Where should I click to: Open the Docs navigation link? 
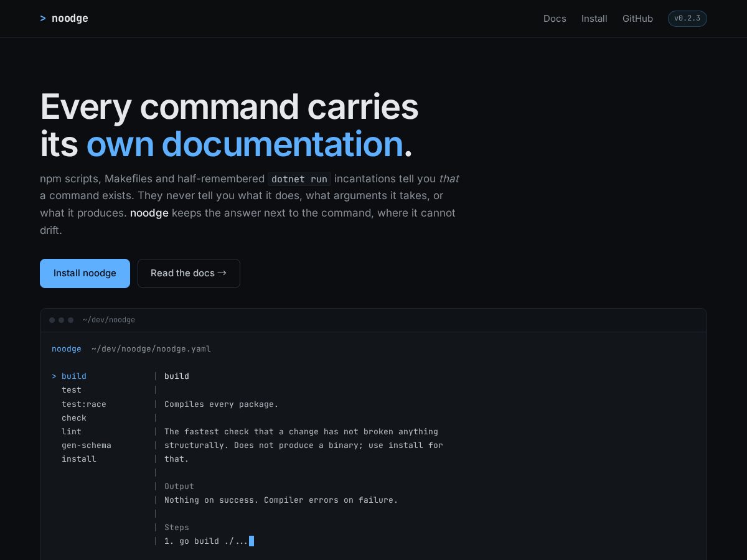[x=555, y=19]
